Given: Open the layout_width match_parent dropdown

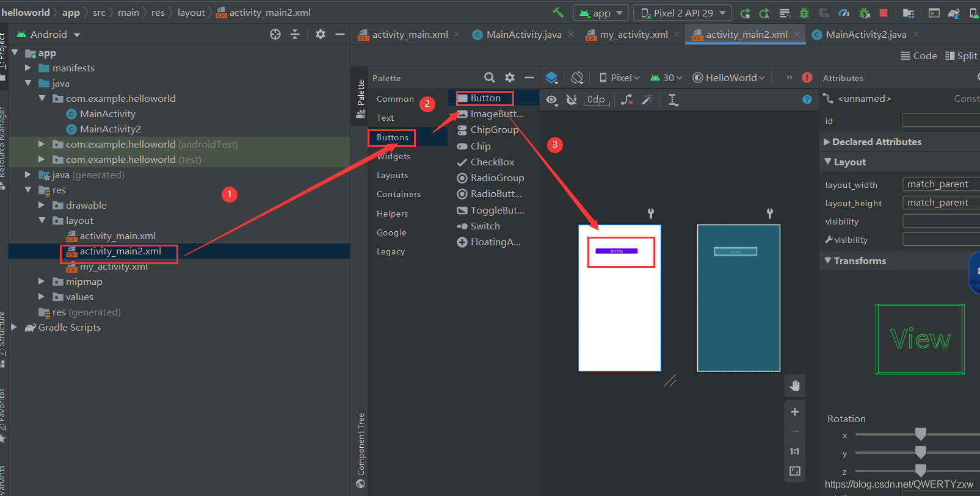Looking at the screenshot, I should pyautogui.click(x=941, y=184).
